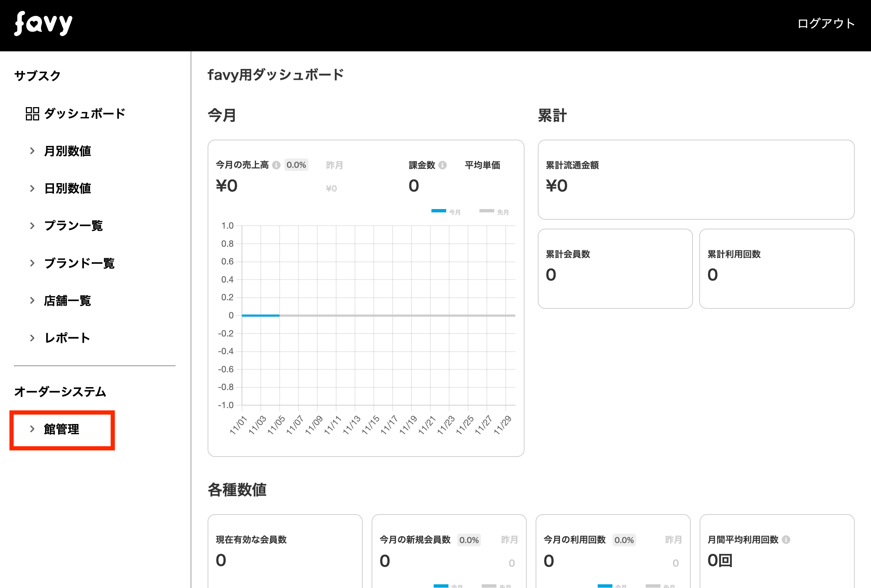Click the 0.0% badge beside 今月の売上高
Viewport: 871px width, 588px height.
[x=296, y=165]
